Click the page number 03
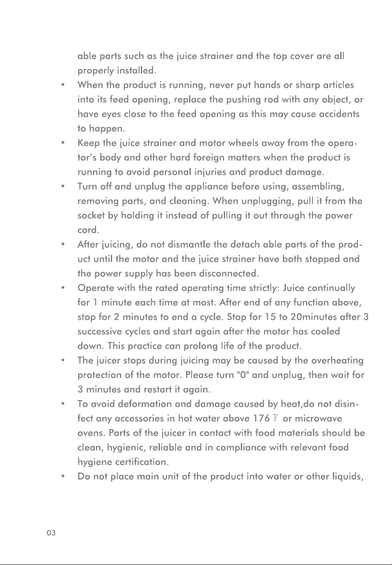The image size is (392, 565). [51, 533]
